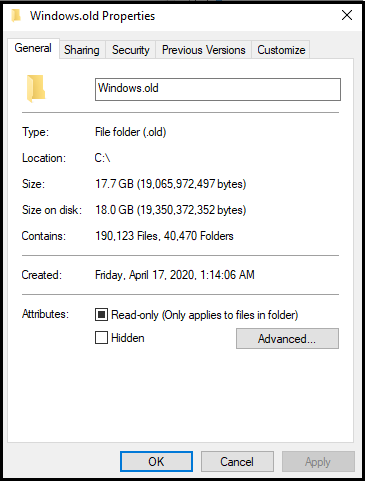Go to the Previous Versions tab
The height and width of the screenshot is (481, 365).
204,50
